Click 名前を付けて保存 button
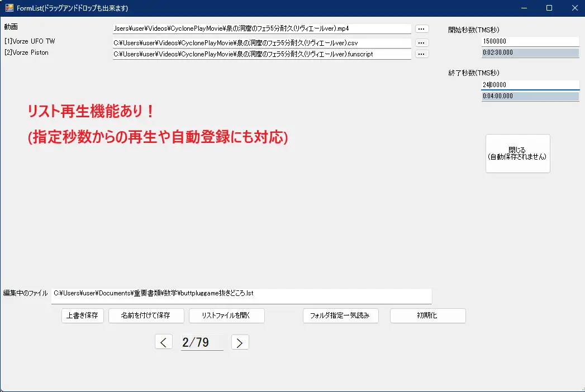This screenshot has width=585, height=392. click(x=146, y=315)
